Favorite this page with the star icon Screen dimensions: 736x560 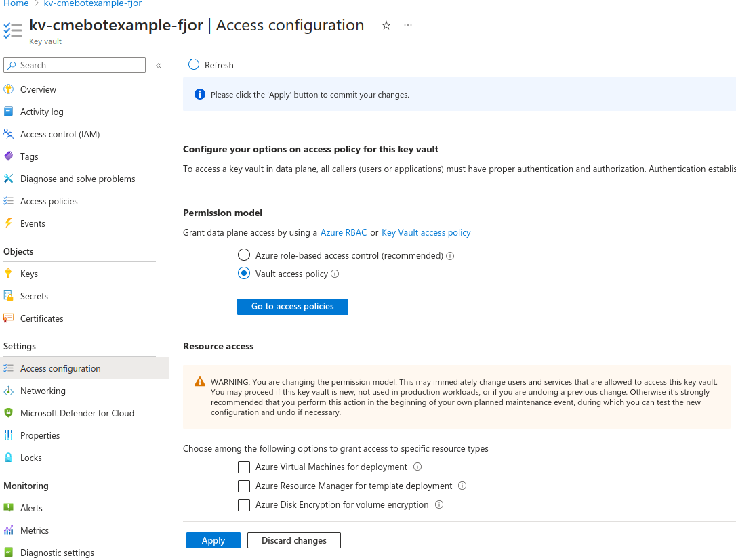point(386,25)
